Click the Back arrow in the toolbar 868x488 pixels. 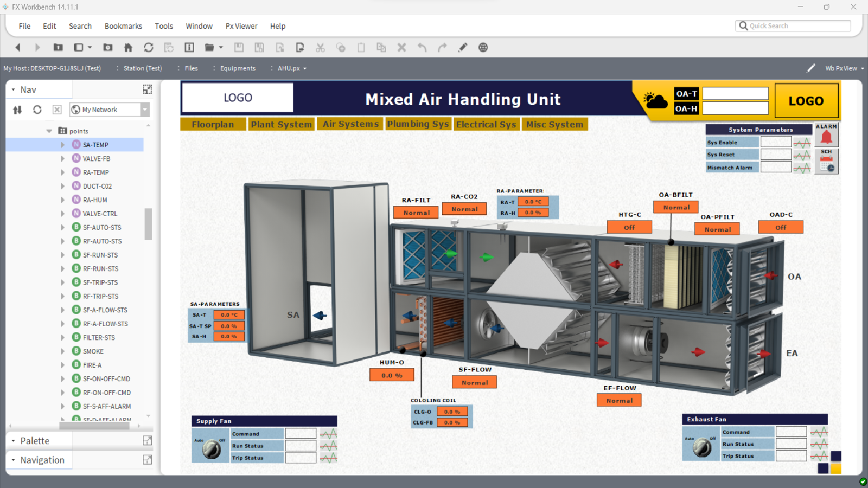18,48
